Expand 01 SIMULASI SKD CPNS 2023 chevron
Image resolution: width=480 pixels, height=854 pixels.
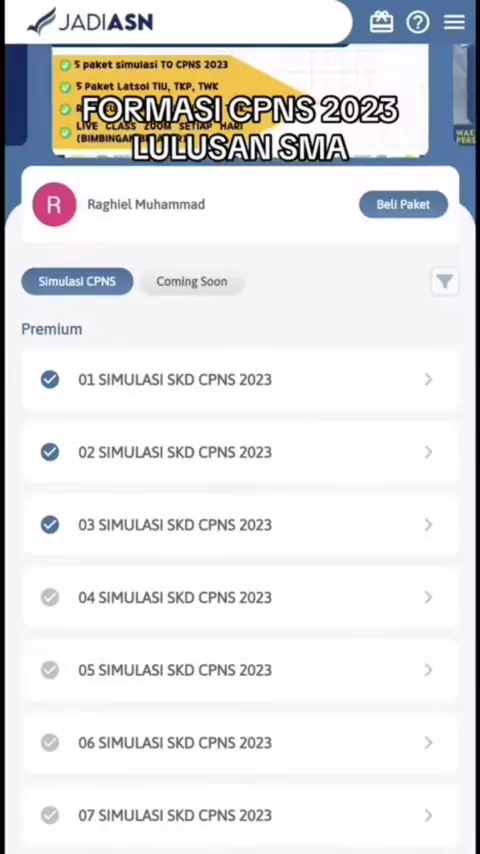428,380
